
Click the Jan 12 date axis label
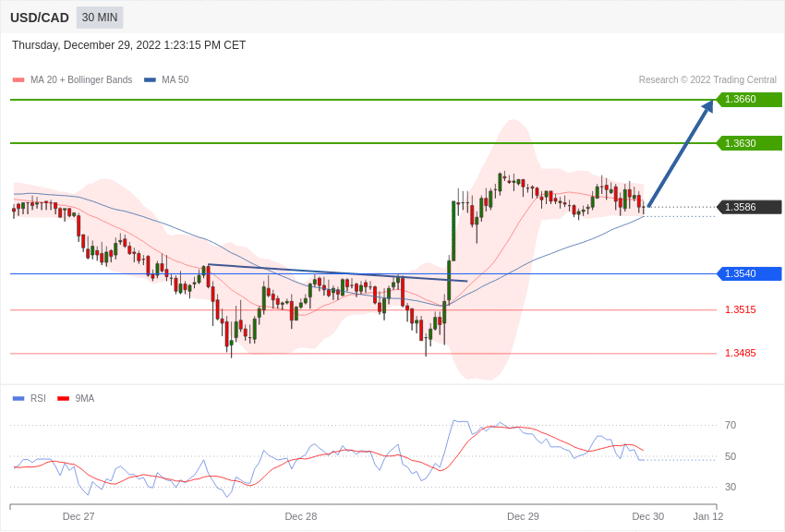point(708,516)
